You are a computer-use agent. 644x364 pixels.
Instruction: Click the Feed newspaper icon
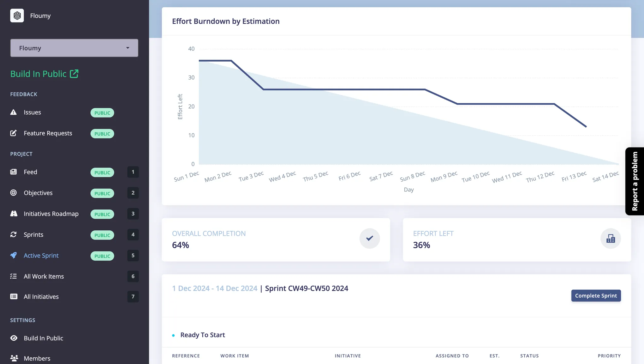coord(14,172)
